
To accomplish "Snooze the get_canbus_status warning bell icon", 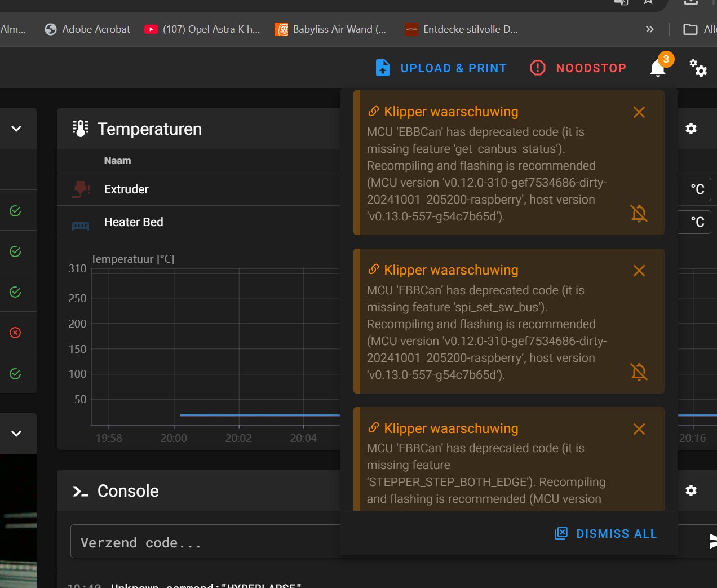I will [639, 213].
